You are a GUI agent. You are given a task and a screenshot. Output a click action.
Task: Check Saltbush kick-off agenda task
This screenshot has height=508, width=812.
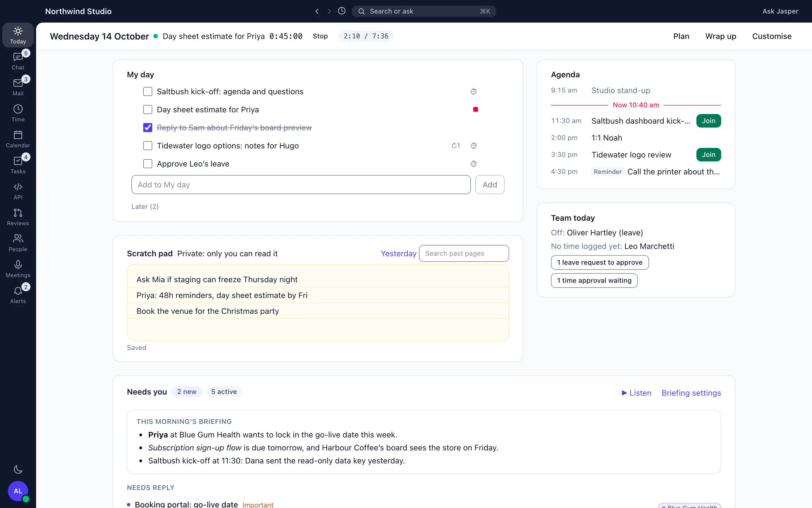coord(148,91)
